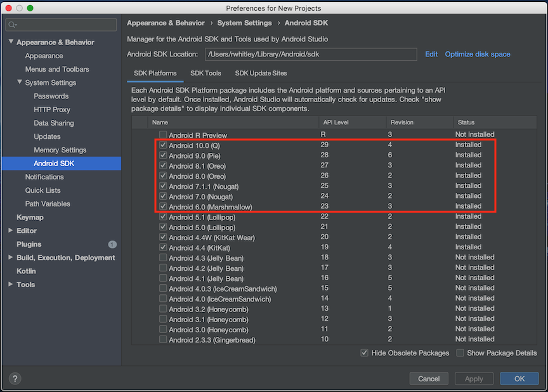Click the notification badge on Plugins

pos(112,244)
